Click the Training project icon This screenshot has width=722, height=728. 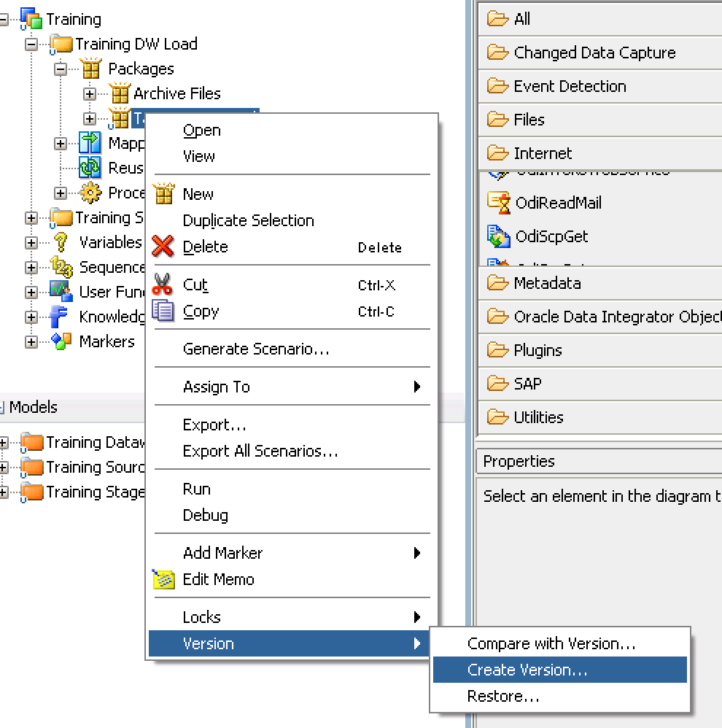coord(31,18)
